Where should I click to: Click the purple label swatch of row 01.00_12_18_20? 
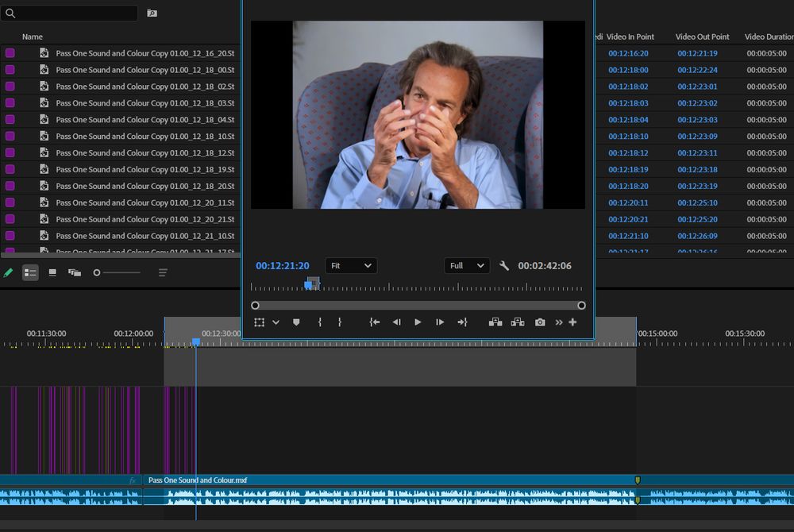[x=10, y=186]
